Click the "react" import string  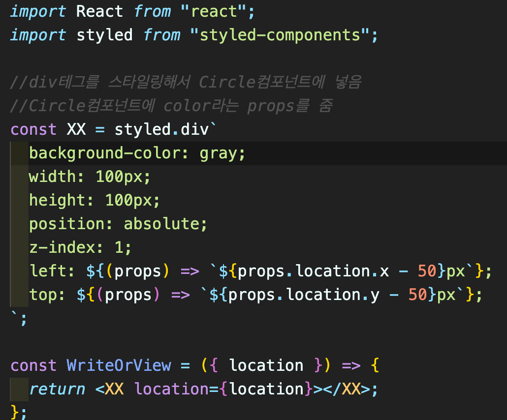pyautogui.click(x=214, y=12)
